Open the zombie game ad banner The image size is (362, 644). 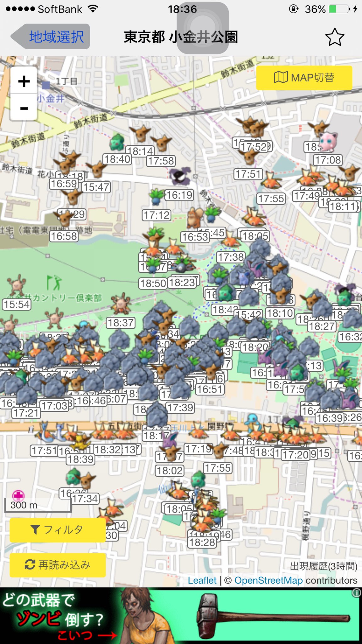181,616
